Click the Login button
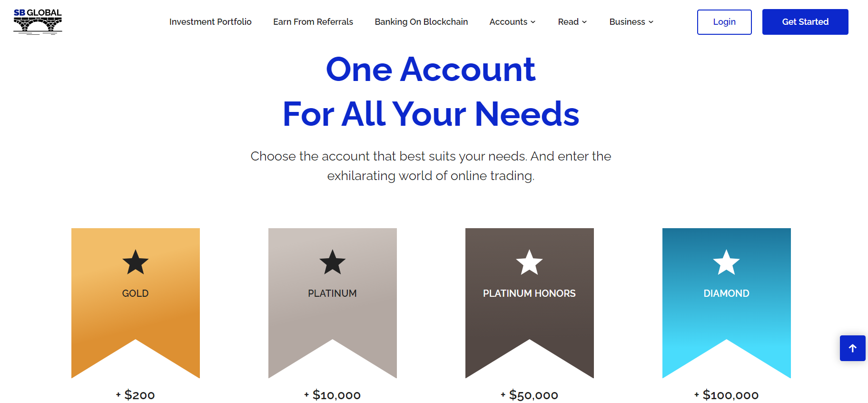The width and height of the screenshot is (868, 403). coord(724,22)
